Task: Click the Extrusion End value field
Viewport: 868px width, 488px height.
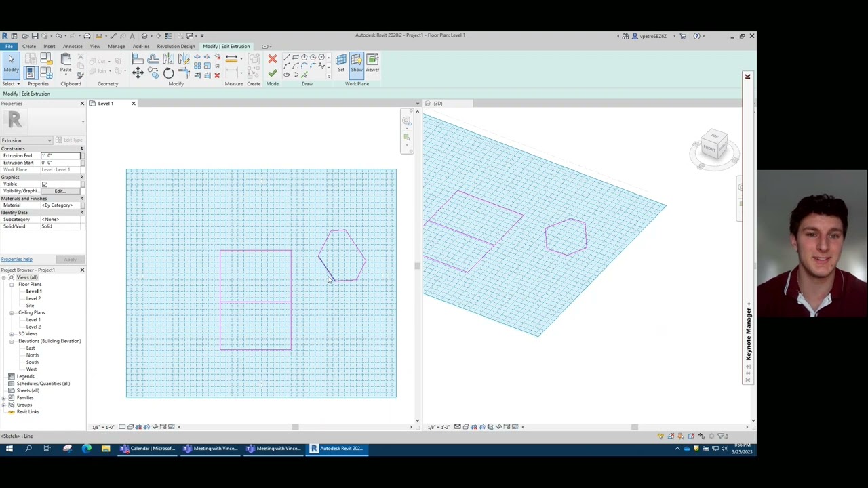Action: click(60, 156)
